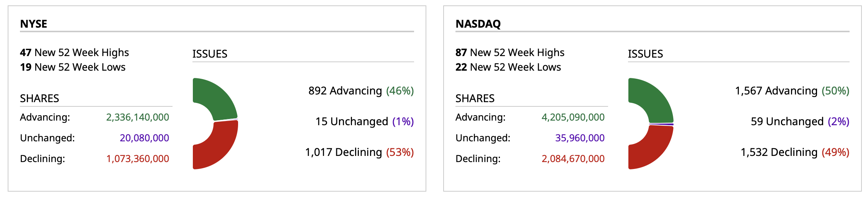Click NASDAQ declining shares value 2,084,670,000
Image resolution: width=868 pixels, height=202 pixels.
coord(573,159)
